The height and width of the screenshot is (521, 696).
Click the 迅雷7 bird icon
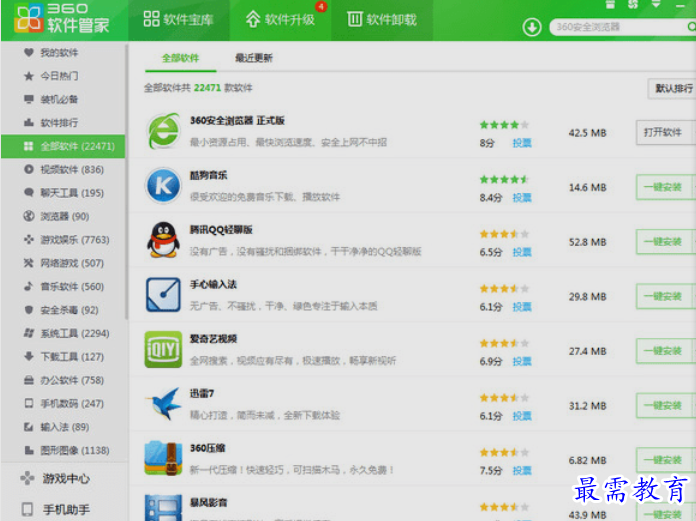(x=163, y=404)
